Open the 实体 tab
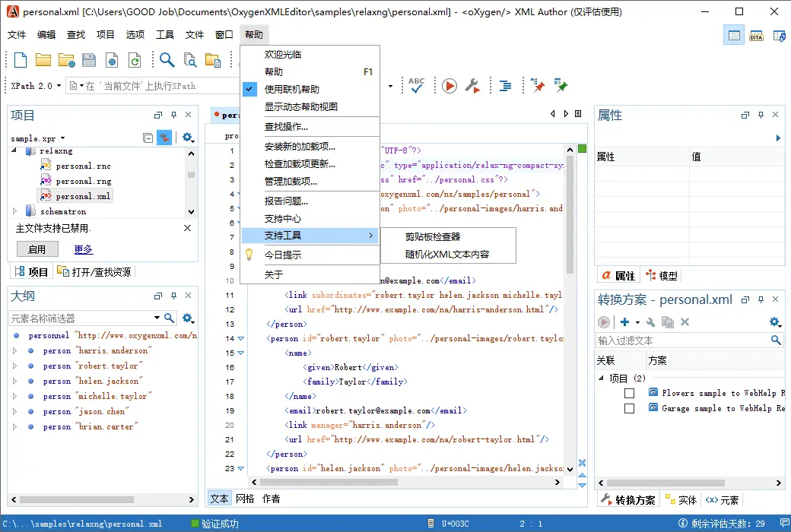Viewport: 791px width, 532px height. tap(681, 500)
